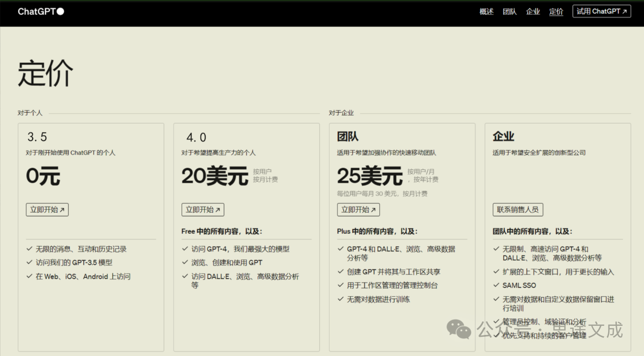The width and height of the screenshot is (644, 356).
Task: Click 立即开始 in the 团队 plan card
Action: pos(358,210)
